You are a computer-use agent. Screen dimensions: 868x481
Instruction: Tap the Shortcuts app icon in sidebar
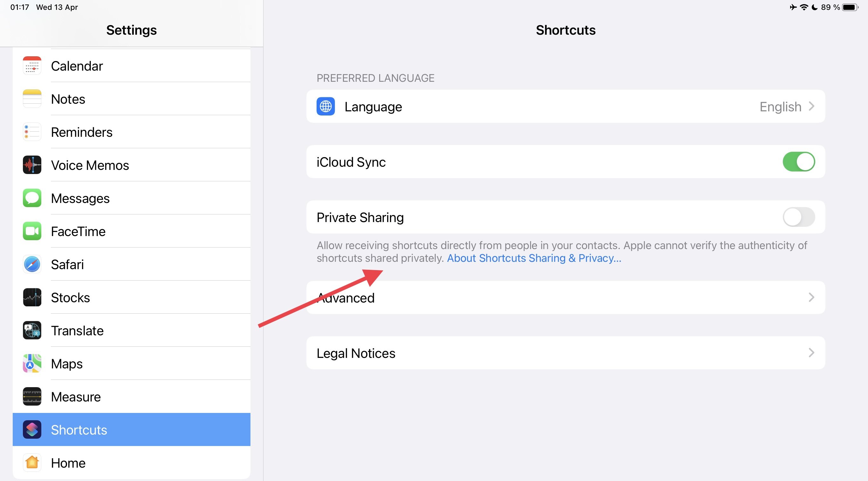pos(32,429)
